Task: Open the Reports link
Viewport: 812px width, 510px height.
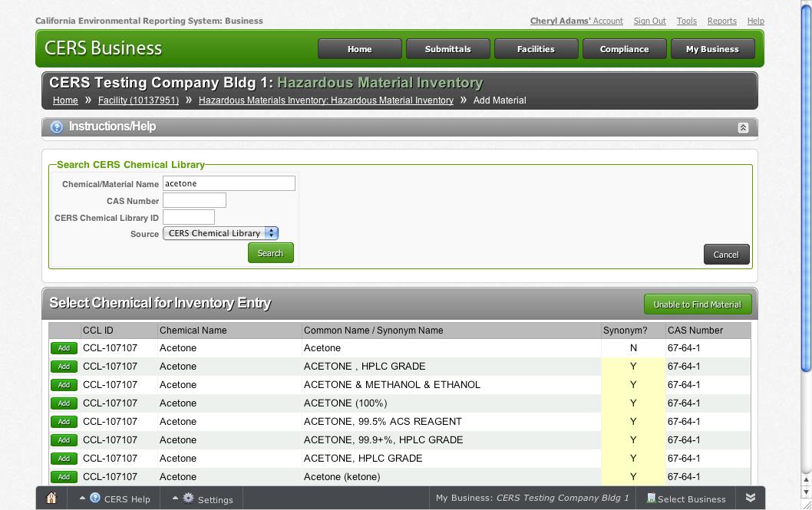Action: (722, 21)
